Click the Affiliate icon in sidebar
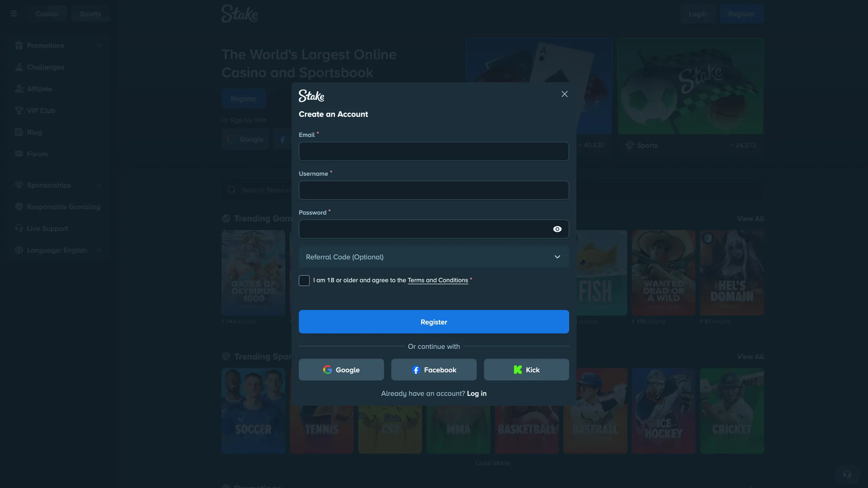The width and height of the screenshot is (868, 488). (19, 89)
